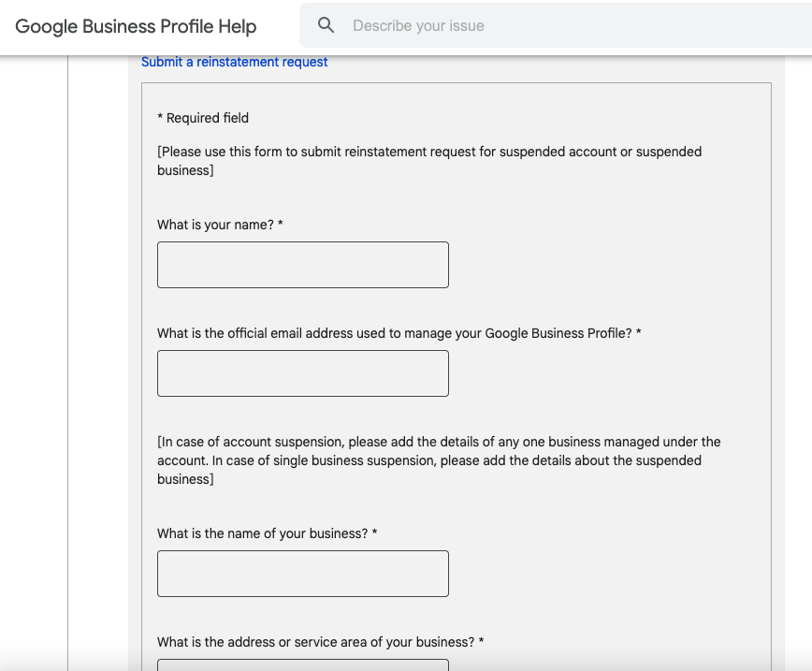Click the "What is your name?" label
Viewport: 812px width, 671px height.
215,225
